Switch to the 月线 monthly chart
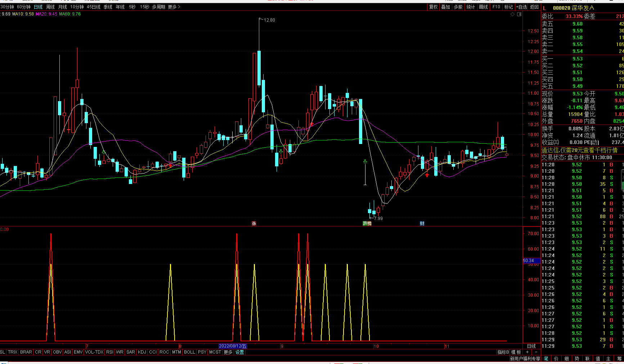 tap(63, 7)
